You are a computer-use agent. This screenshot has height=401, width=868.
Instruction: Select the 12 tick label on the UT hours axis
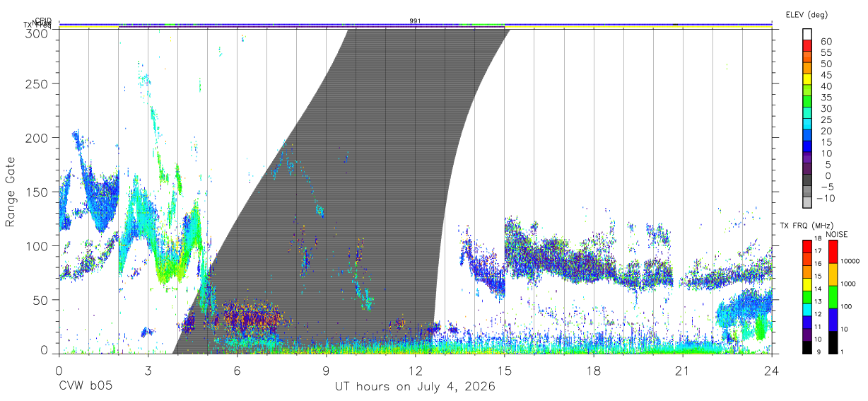point(415,370)
